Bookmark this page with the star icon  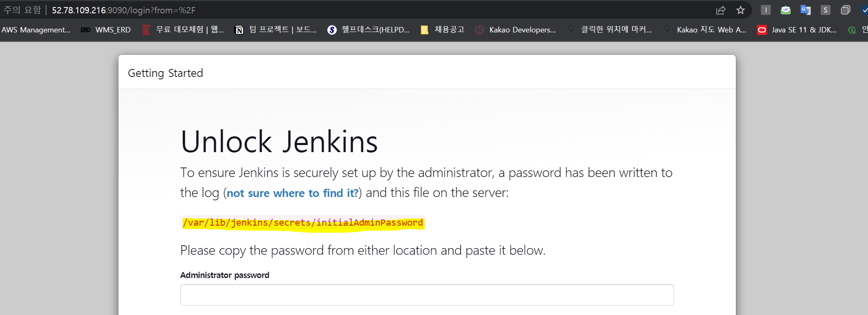coord(740,10)
